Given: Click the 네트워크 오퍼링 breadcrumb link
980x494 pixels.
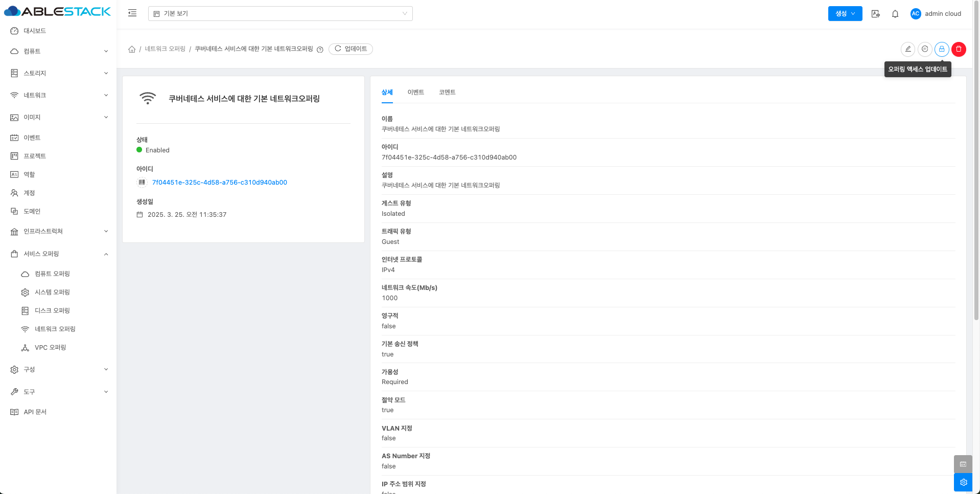Looking at the screenshot, I should point(165,49).
